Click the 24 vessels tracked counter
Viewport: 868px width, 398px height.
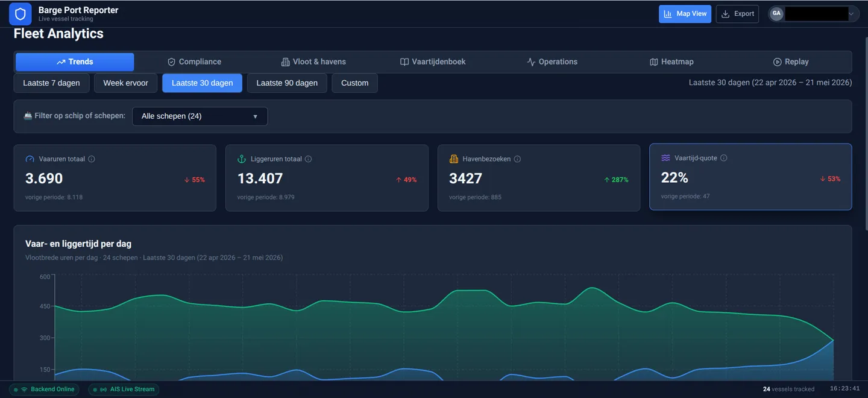[x=788, y=390]
